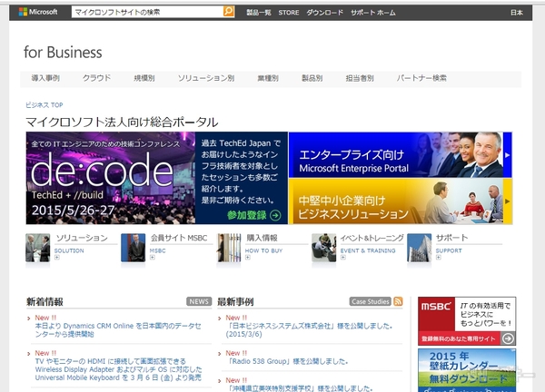Open Radio 538 Group case study link
Viewport: 545px width, 392px height.
coord(287,361)
